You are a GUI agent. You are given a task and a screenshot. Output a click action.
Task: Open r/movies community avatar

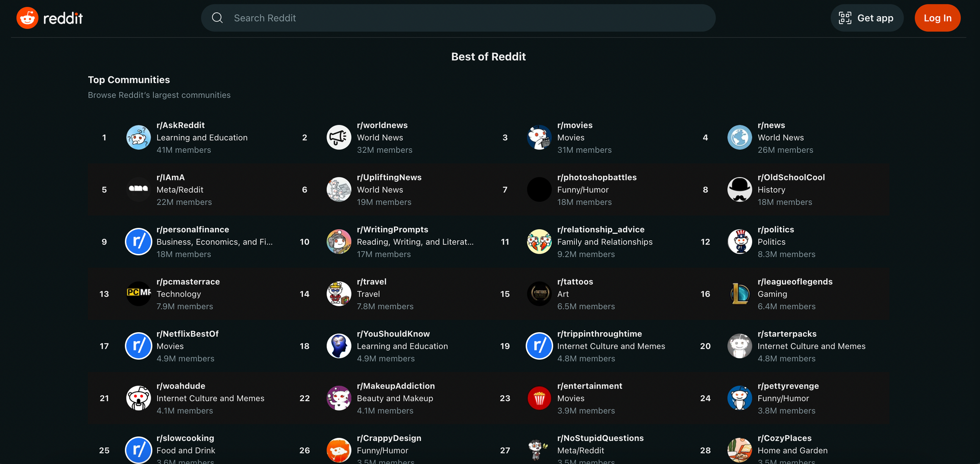click(x=539, y=138)
